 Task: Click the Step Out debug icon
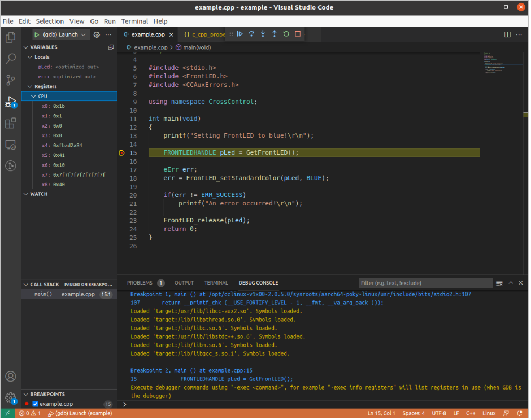pyautogui.click(x=275, y=34)
